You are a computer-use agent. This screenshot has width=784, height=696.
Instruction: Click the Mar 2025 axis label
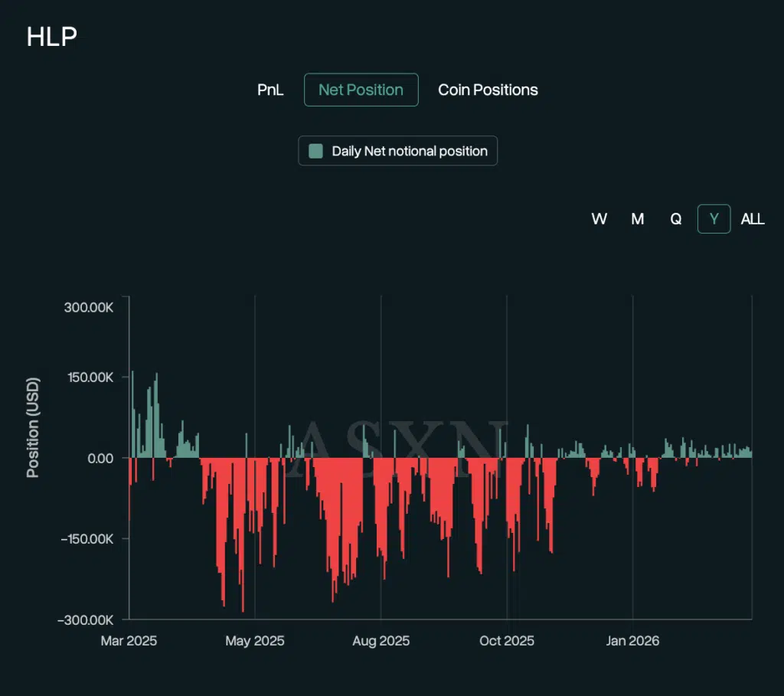point(129,641)
